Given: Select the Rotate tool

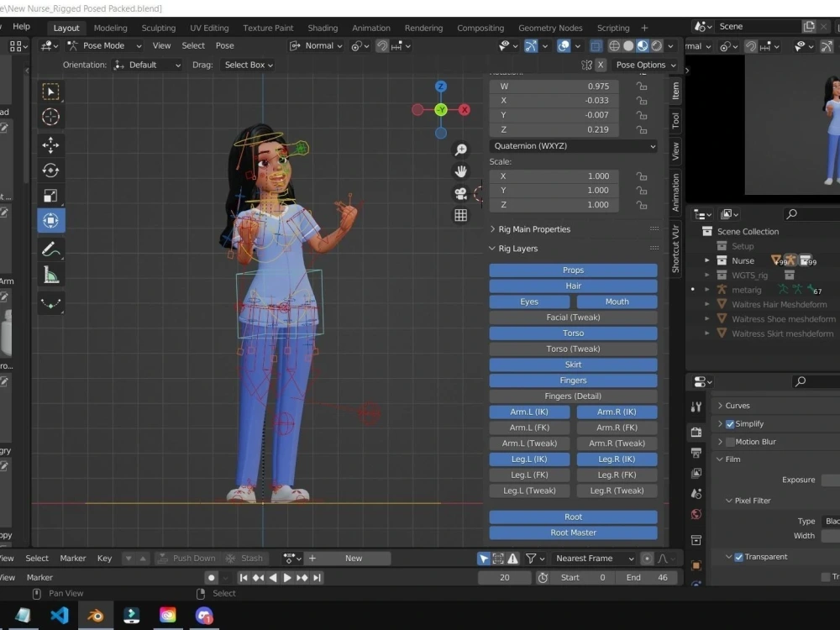Looking at the screenshot, I should tap(51, 171).
